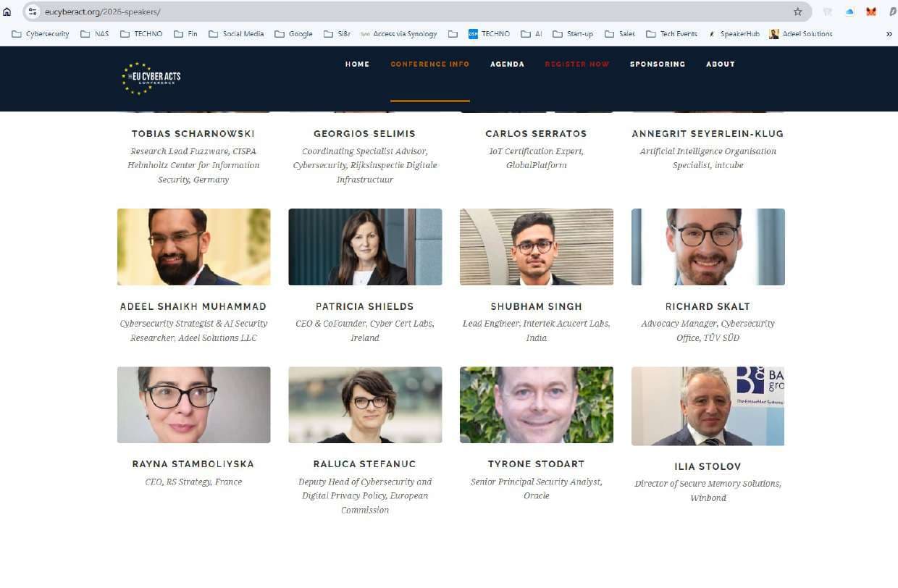The width and height of the screenshot is (898, 588).
Task: Select text 'Cybersecurity Strategist & AI Security'
Action: (x=193, y=324)
